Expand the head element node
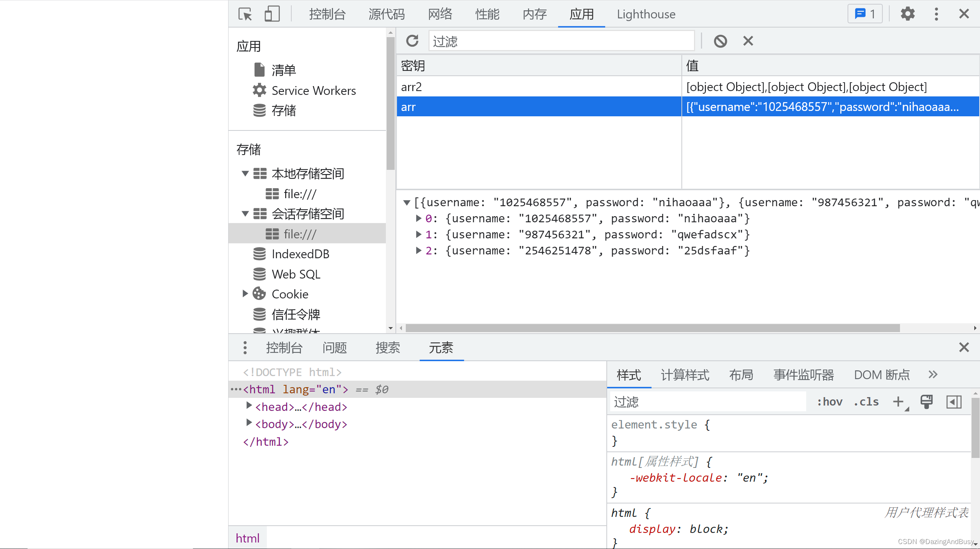The height and width of the screenshot is (549, 980). coord(249,405)
